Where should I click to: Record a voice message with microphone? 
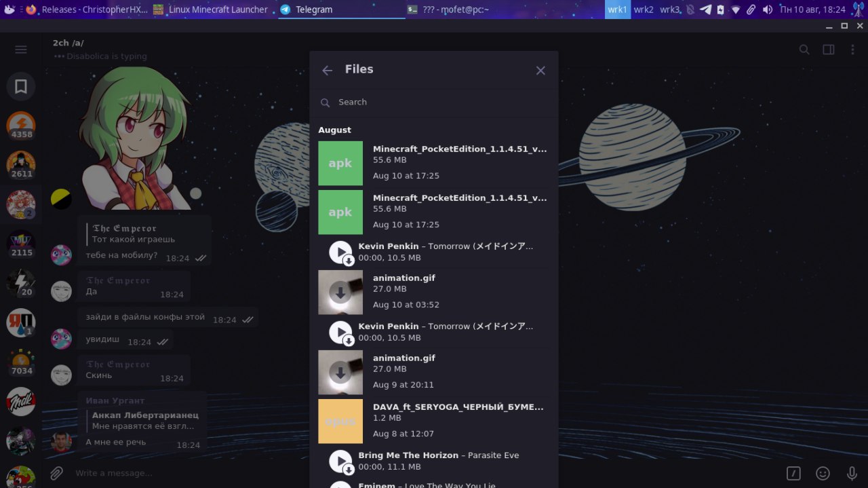(852, 474)
